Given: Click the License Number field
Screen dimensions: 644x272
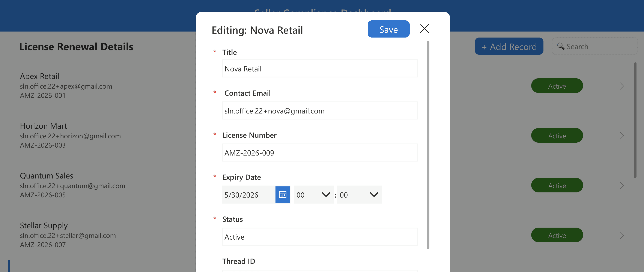Looking at the screenshot, I should pyautogui.click(x=320, y=153).
